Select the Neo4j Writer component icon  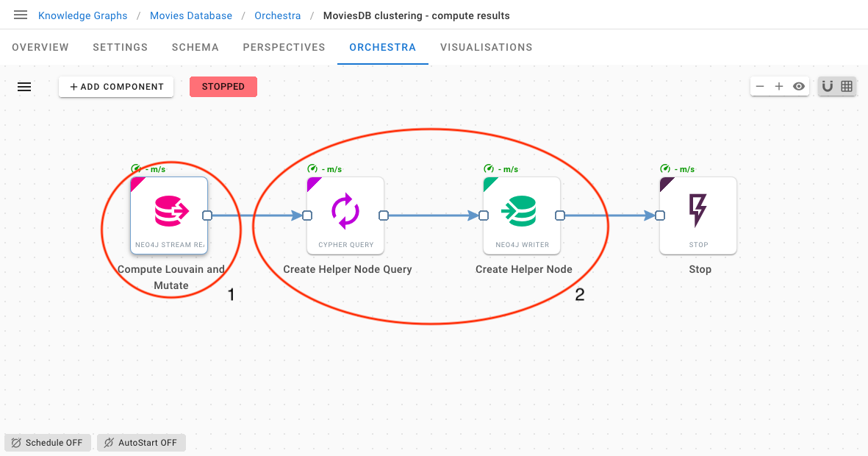[x=519, y=211]
